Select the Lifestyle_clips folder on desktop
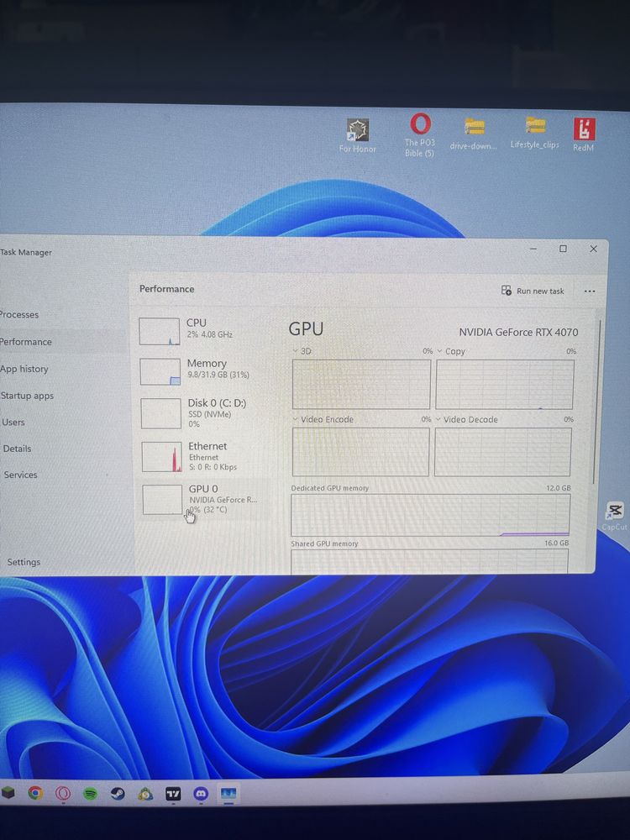 pos(534,133)
